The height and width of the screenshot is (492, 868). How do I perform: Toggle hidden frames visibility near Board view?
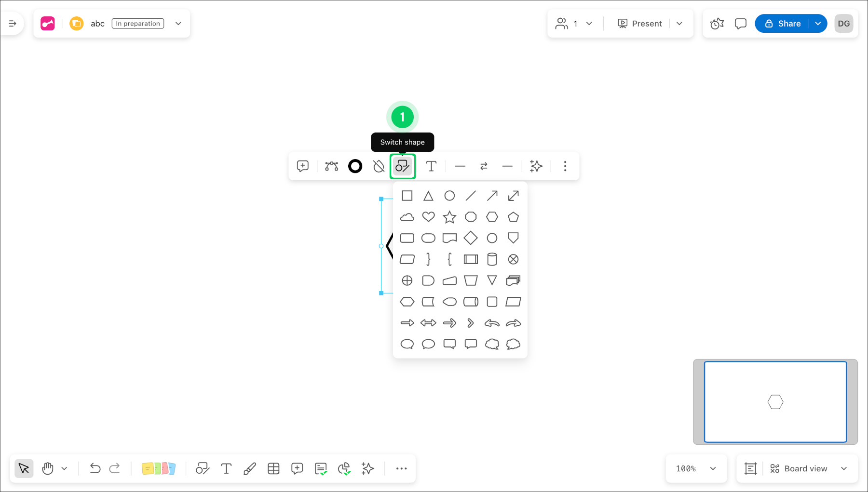(750, 468)
